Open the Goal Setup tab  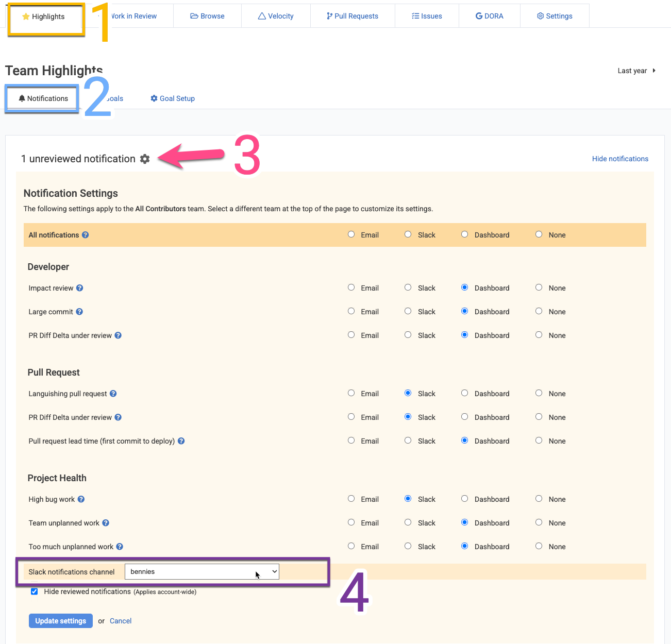coord(173,98)
